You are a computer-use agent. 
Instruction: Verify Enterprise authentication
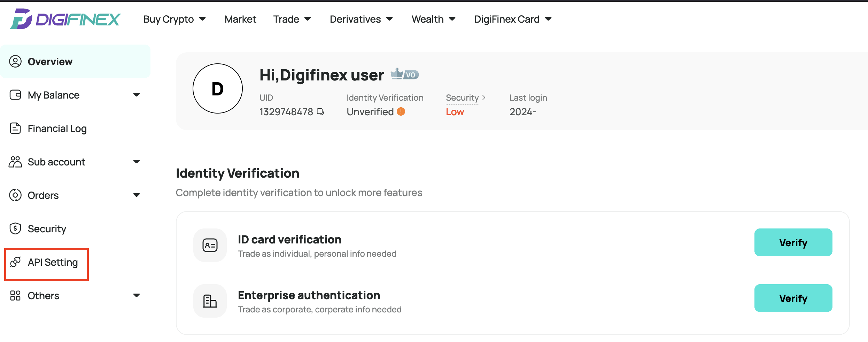click(x=793, y=298)
